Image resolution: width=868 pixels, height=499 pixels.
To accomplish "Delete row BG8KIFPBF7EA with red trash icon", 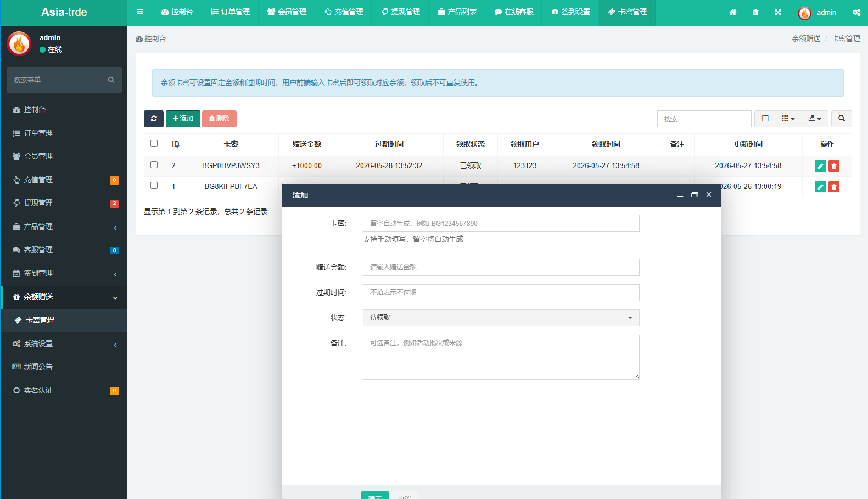I will point(834,187).
